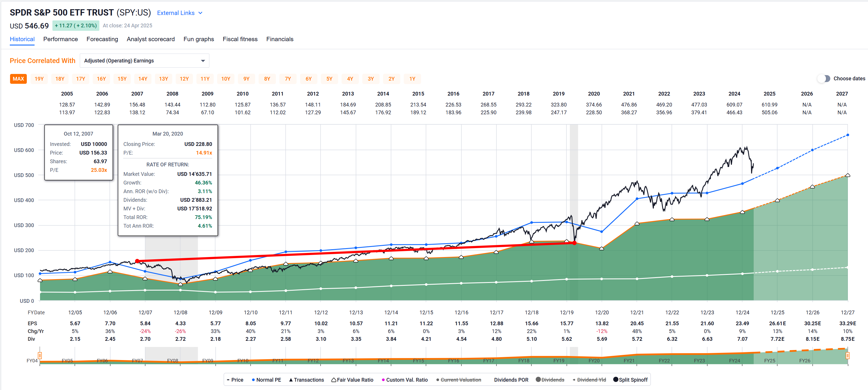
Task: Choose the 14Y time range
Action: pyautogui.click(x=143, y=79)
